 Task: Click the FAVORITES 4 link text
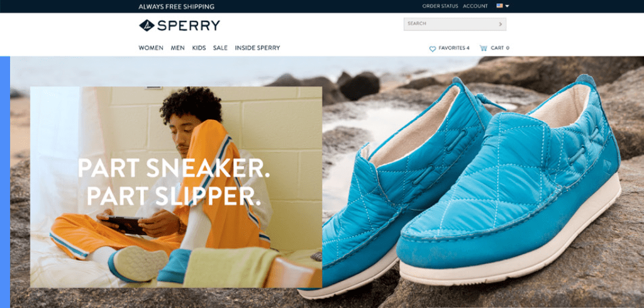(454, 48)
